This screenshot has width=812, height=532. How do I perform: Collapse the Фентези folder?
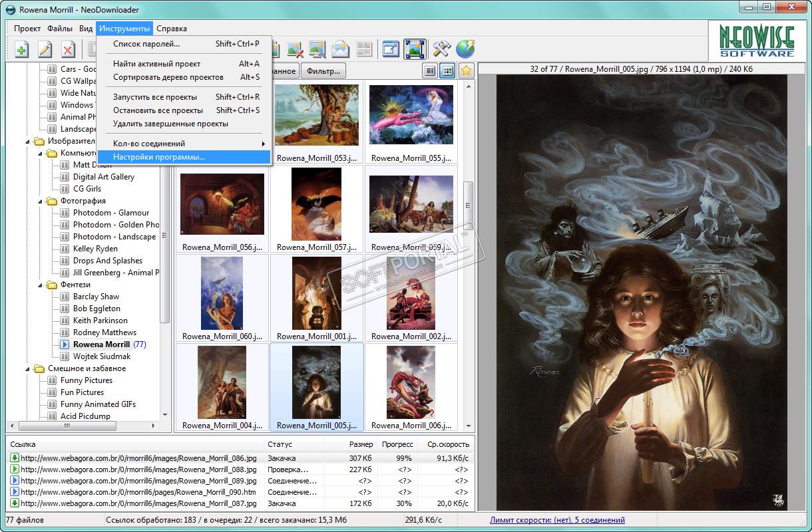point(41,285)
